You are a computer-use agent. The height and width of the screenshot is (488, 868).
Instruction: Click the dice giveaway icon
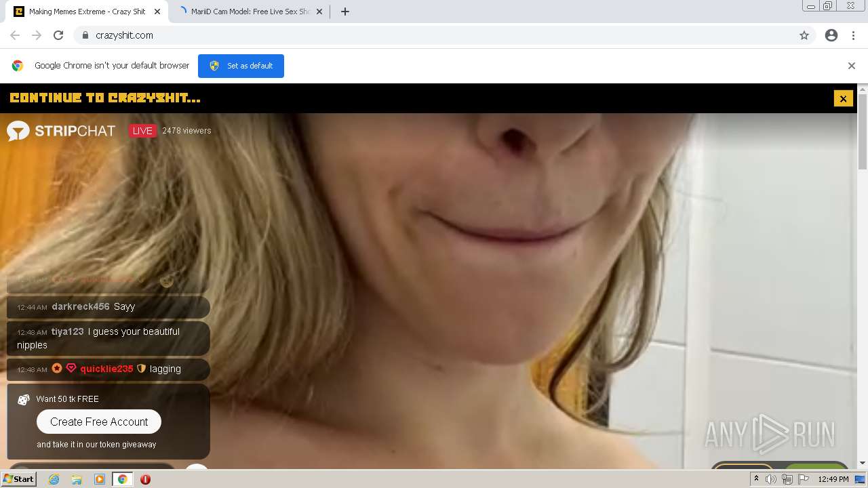[23, 399]
